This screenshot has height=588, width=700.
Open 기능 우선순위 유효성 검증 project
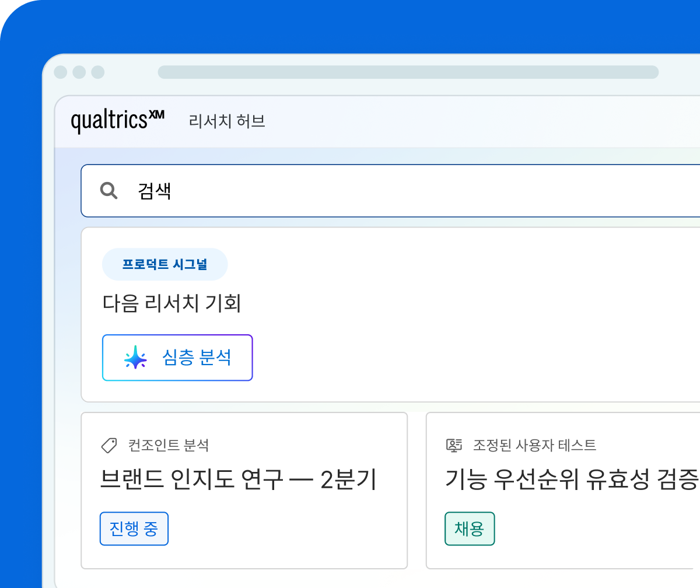pos(572,481)
